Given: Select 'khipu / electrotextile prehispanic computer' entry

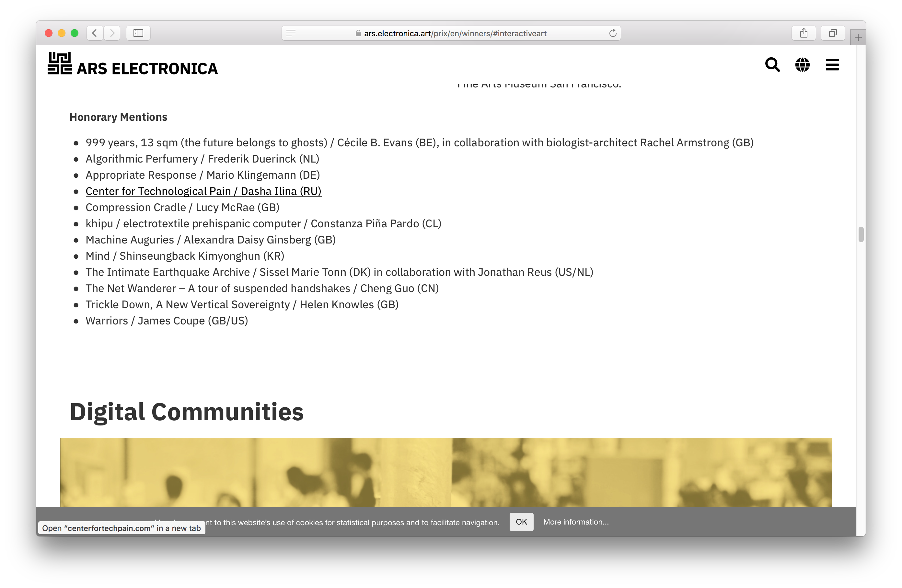Looking at the screenshot, I should click(x=263, y=224).
